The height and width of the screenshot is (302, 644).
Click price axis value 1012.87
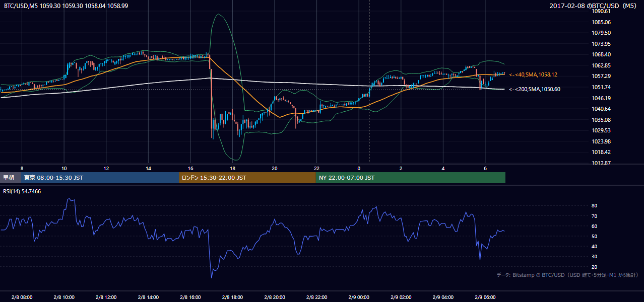click(602, 163)
